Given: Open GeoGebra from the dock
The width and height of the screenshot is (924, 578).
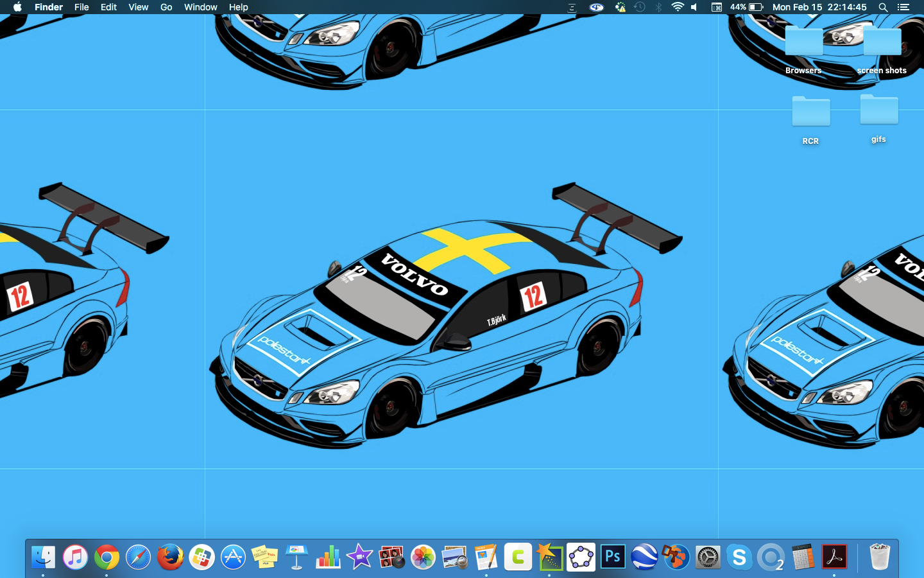Looking at the screenshot, I should pos(581,557).
